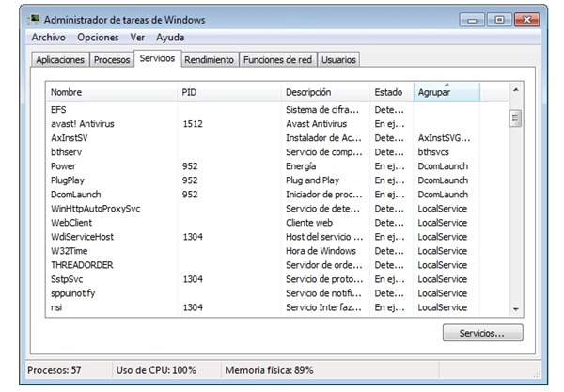Click the Hora de Windows description cell
The height and width of the screenshot is (392, 564).
pyautogui.click(x=321, y=251)
